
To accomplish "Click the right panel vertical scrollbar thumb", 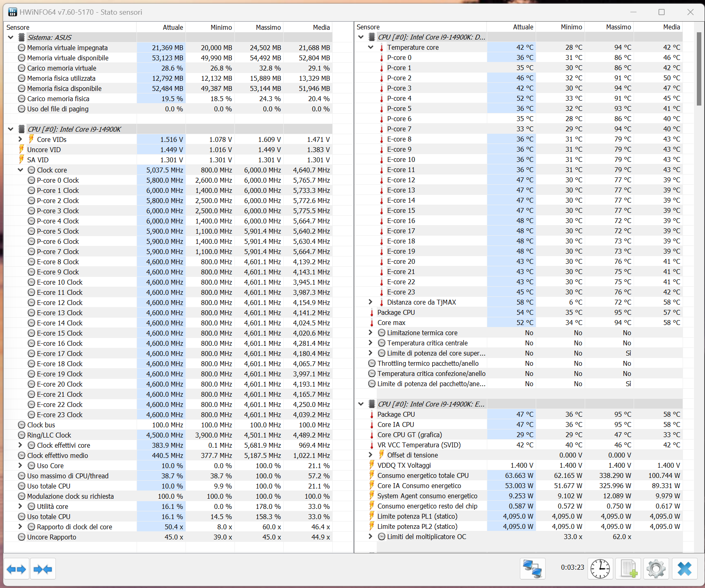I will [699, 69].
